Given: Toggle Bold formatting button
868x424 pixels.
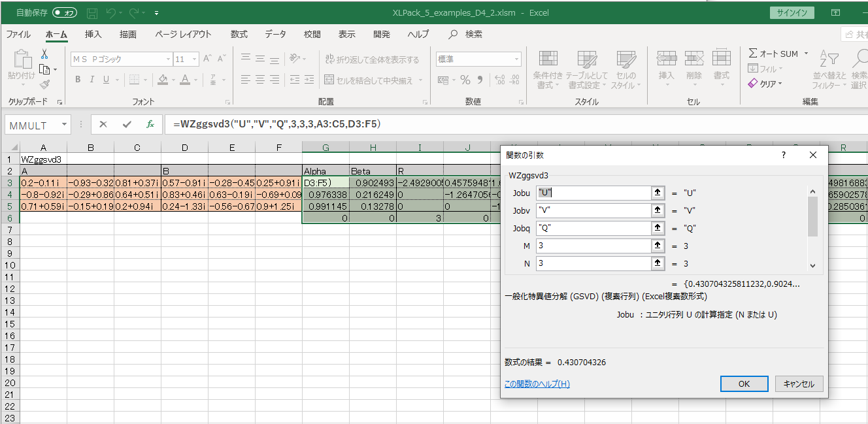Looking at the screenshot, I should pos(78,80).
